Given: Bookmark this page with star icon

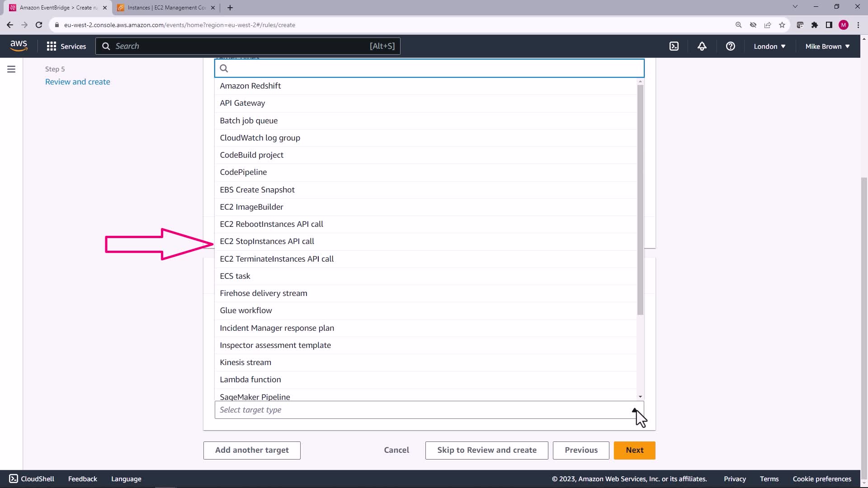Looking at the screenshot, I should point(782,25).
